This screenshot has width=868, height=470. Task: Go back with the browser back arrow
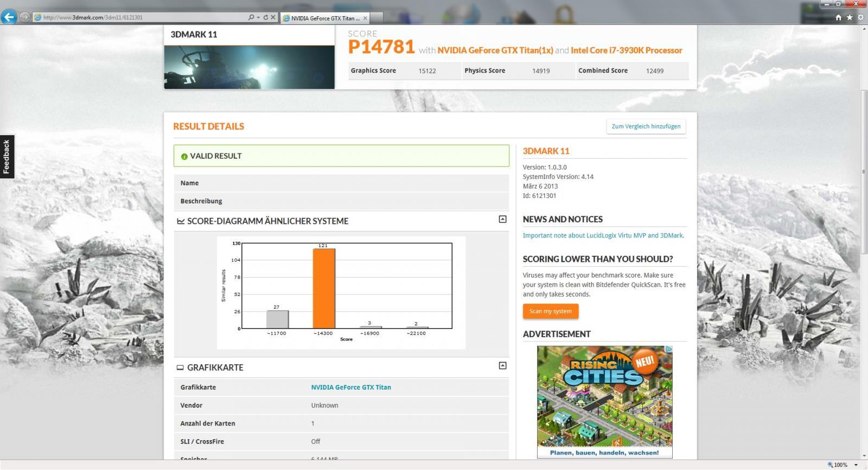pos(9,17)
